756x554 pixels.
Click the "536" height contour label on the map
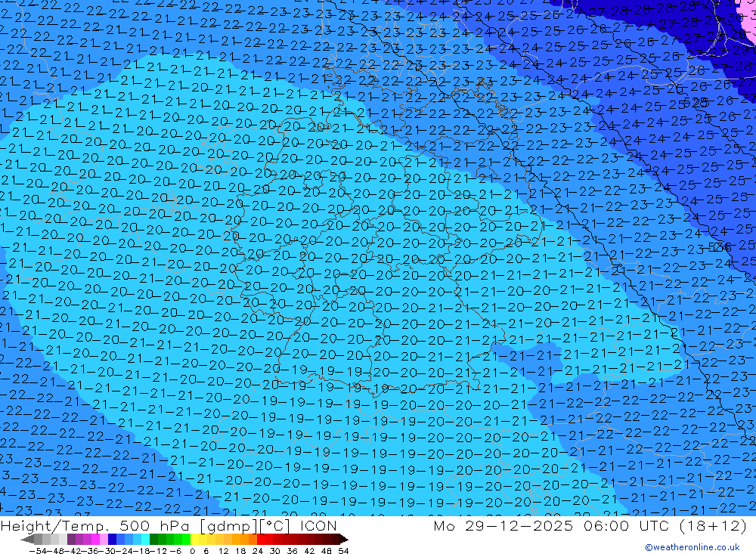click(x=718, y=246)
